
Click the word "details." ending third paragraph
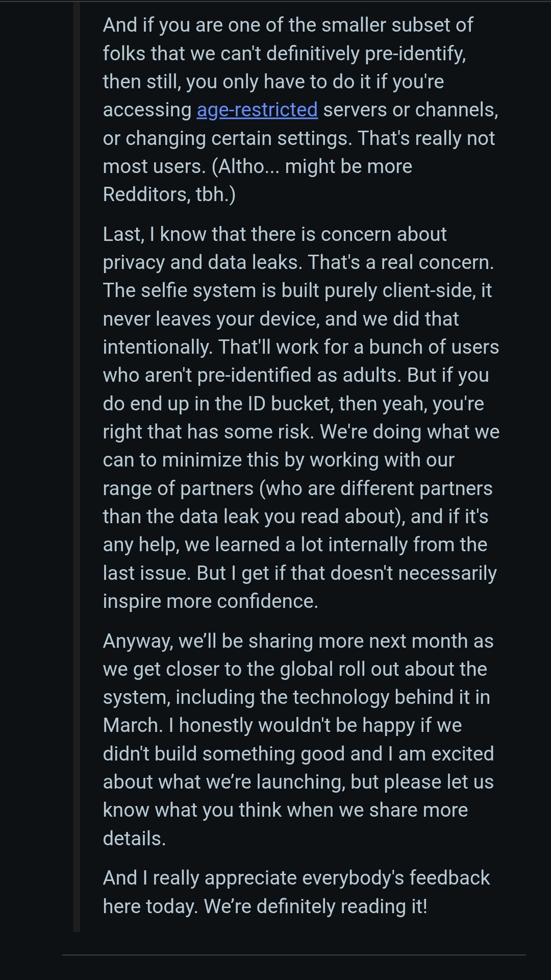tap(134, 839)
